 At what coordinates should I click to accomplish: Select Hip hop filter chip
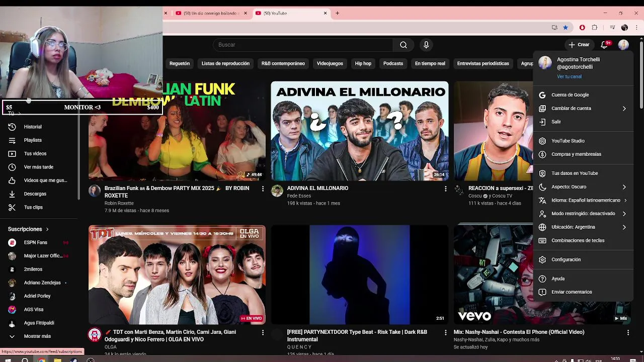click(x=363, y=63)
